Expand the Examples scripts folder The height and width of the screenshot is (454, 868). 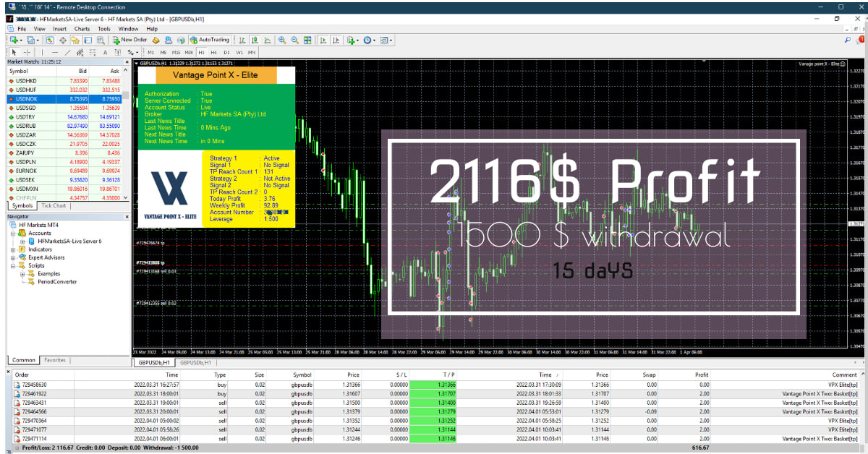pos(23,274)
